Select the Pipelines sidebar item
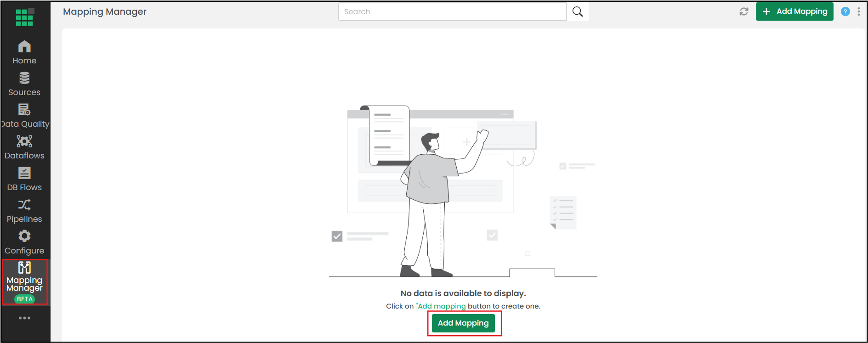 pyautogui.click(x=24, y=211)
